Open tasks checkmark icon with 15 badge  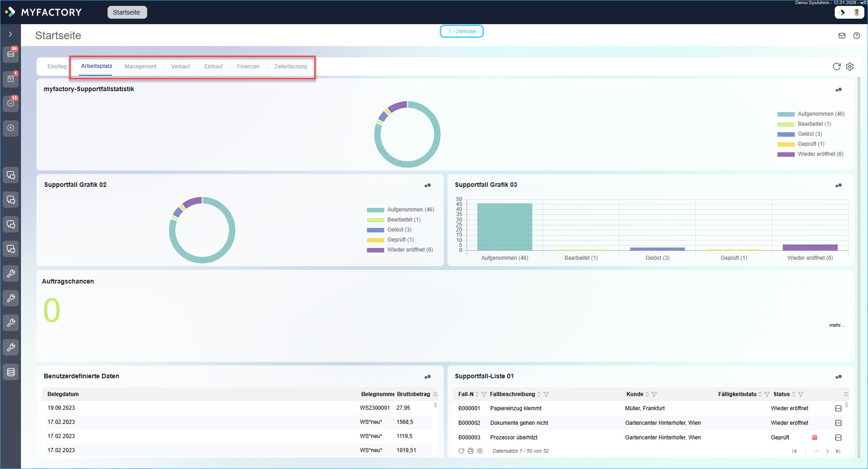(x=11, y=103)
